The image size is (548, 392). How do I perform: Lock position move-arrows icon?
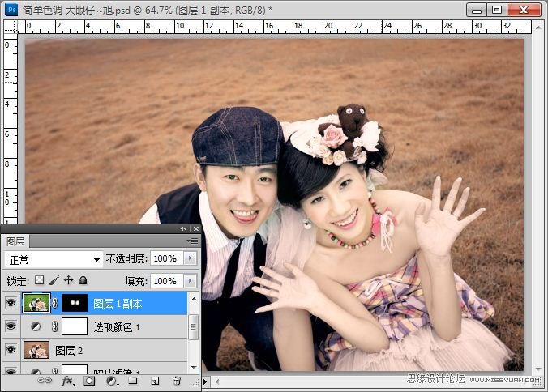[x=68, y=280]
